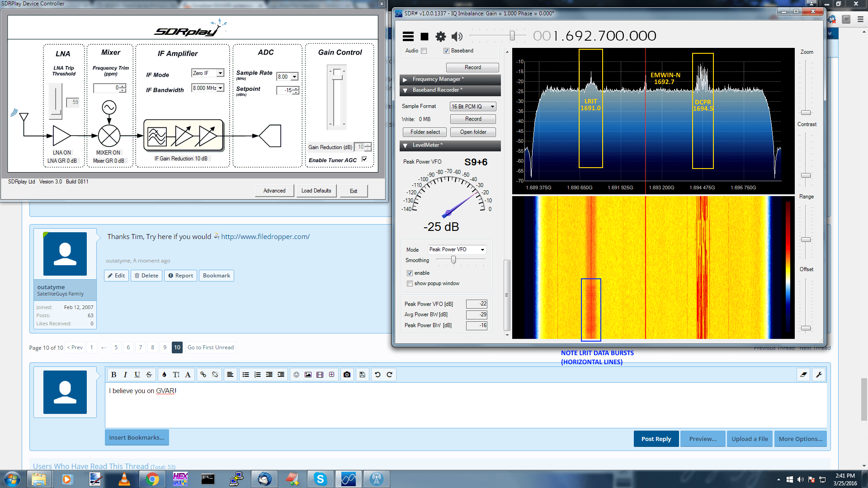Uncheck the Baseband checkbox
868x488 pixels.
pyautogui.click(x=446, y=51)
